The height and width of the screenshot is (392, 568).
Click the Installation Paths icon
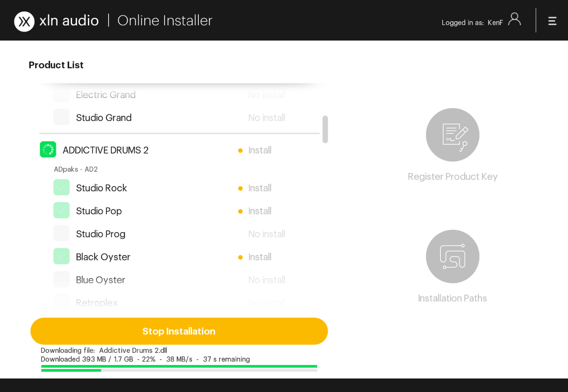[x=453, y=256]
